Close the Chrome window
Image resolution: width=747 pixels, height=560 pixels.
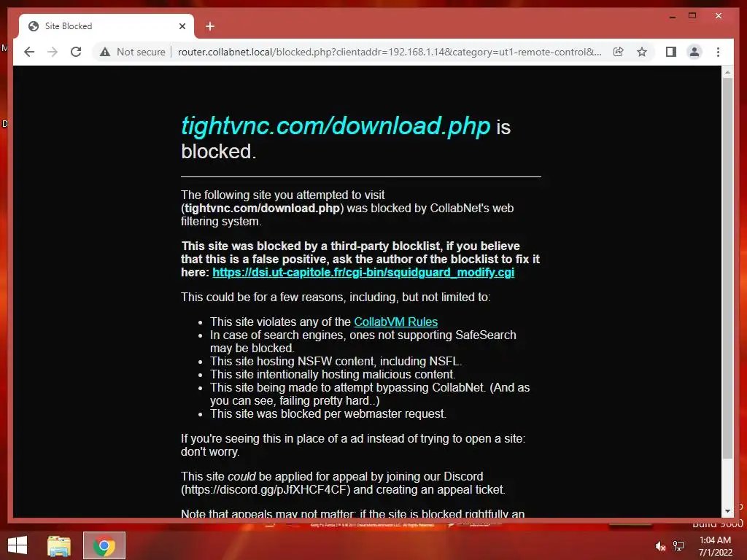[719, 16]
